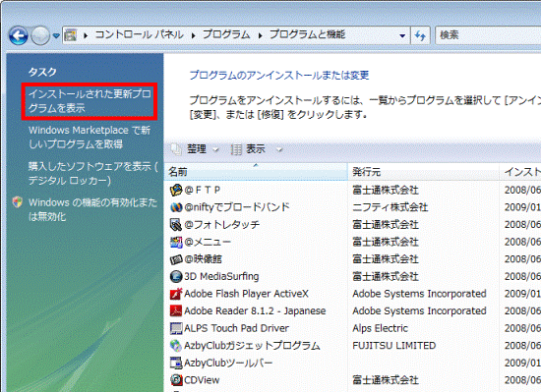Sort the list by the 発行元 column header
This screenshot has height=392, width=541.
(423, 172)
